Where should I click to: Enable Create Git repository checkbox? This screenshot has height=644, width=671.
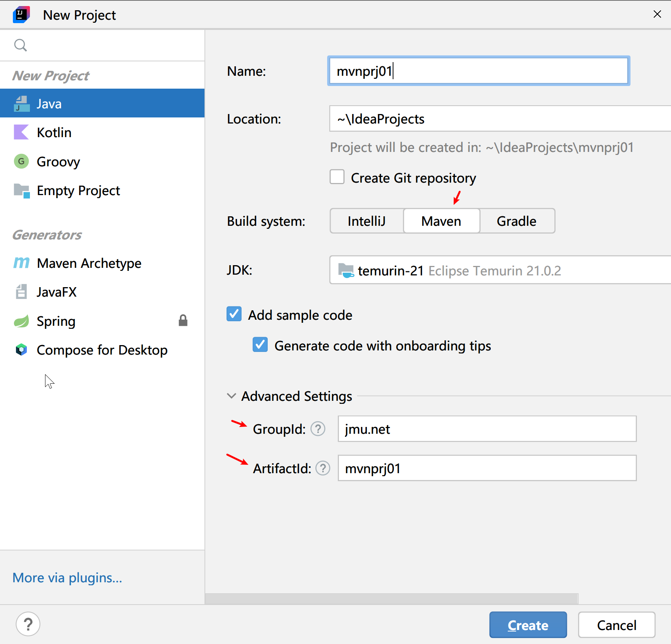click(x=337, y=177)
